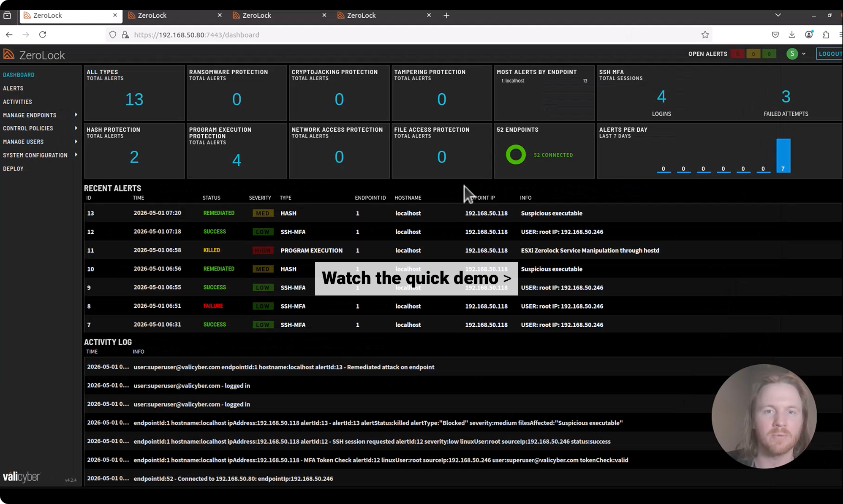Open Deploy in the sidebar
This screenshot has height=504, width=843.
[x=13, y=168]
